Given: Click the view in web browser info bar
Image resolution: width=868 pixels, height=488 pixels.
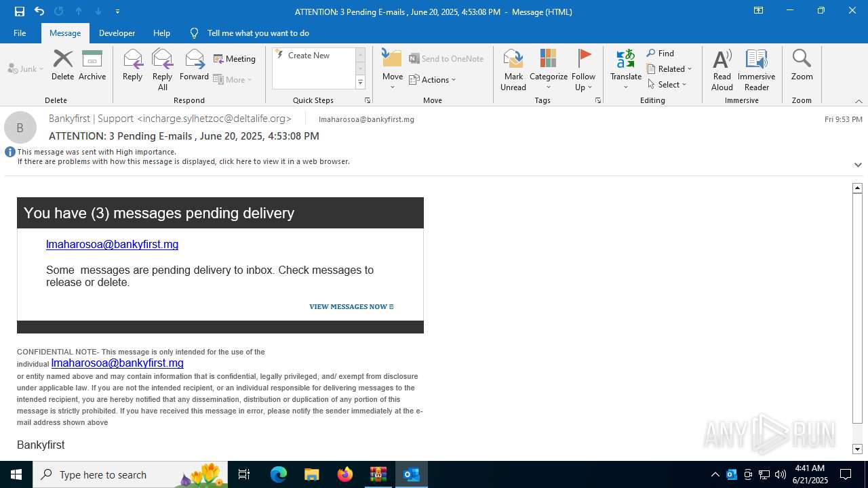Looking at the screenshot, I should tap(184, 162).
